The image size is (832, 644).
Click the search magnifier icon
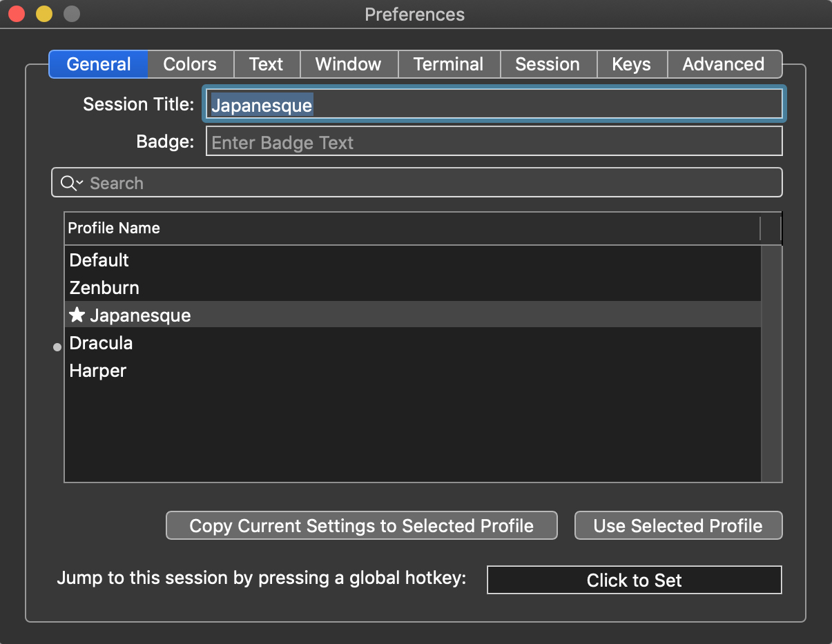point(68,183)
